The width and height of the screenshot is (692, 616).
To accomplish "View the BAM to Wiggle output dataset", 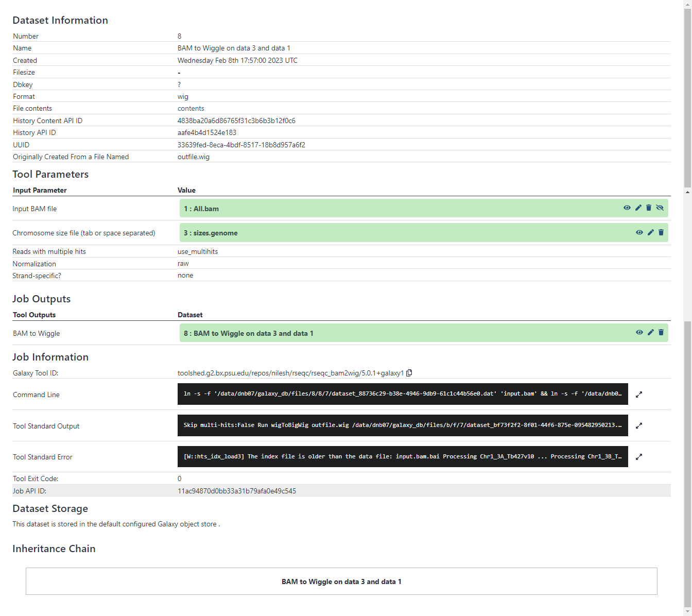I will 639,332.
